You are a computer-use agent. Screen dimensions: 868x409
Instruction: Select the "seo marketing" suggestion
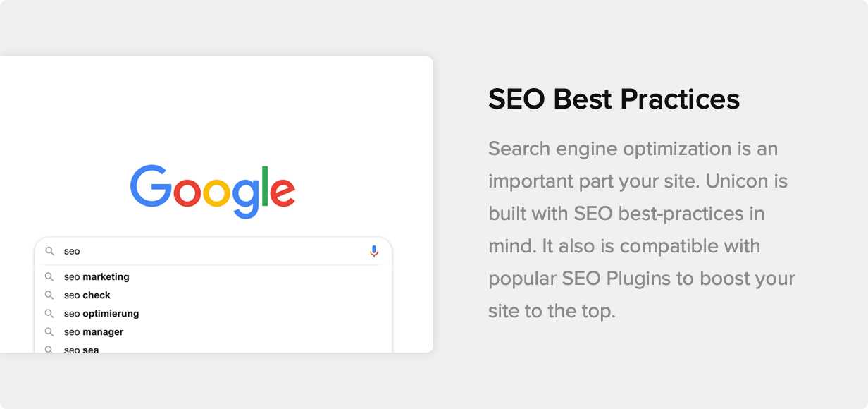click(x=97, y=277)
